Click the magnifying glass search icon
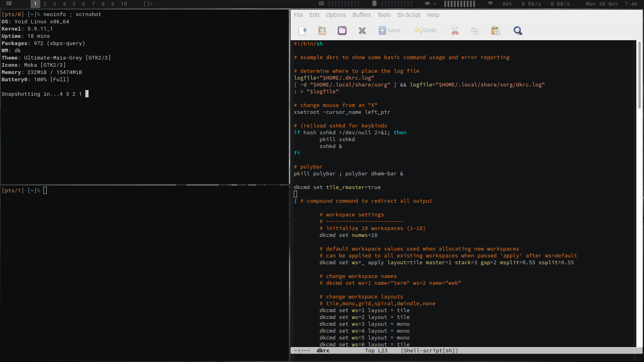This screenshot has width=644, height=362. [518, 31]
